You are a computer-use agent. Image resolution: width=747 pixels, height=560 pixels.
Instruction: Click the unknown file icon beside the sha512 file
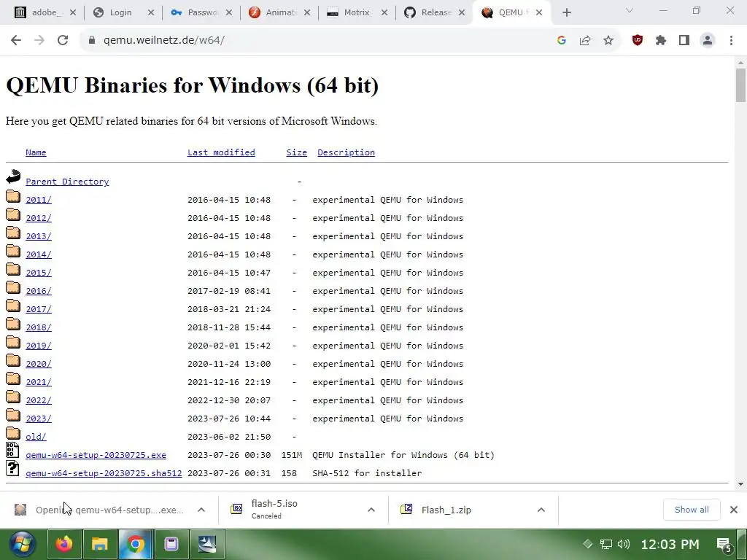click(x=13, y=468)
